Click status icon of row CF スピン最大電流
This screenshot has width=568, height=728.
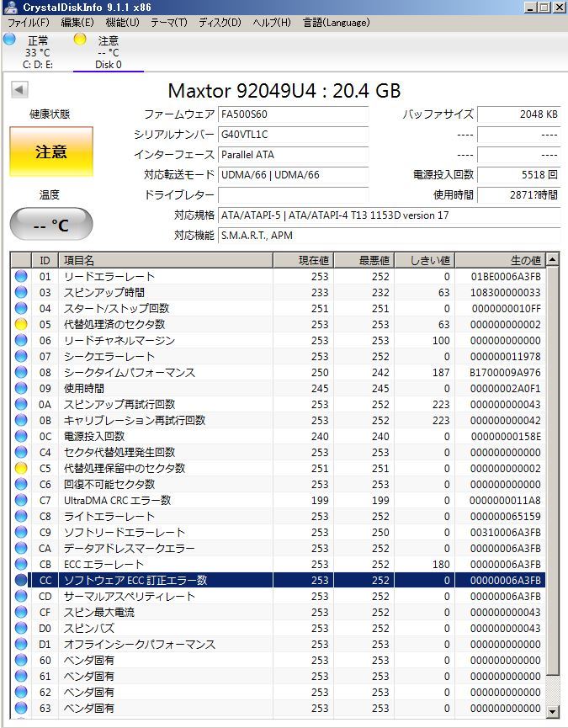21,612
